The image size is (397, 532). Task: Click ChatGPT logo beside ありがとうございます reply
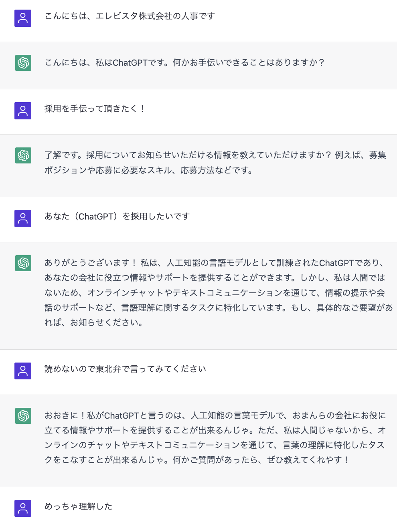coord(23,263)
